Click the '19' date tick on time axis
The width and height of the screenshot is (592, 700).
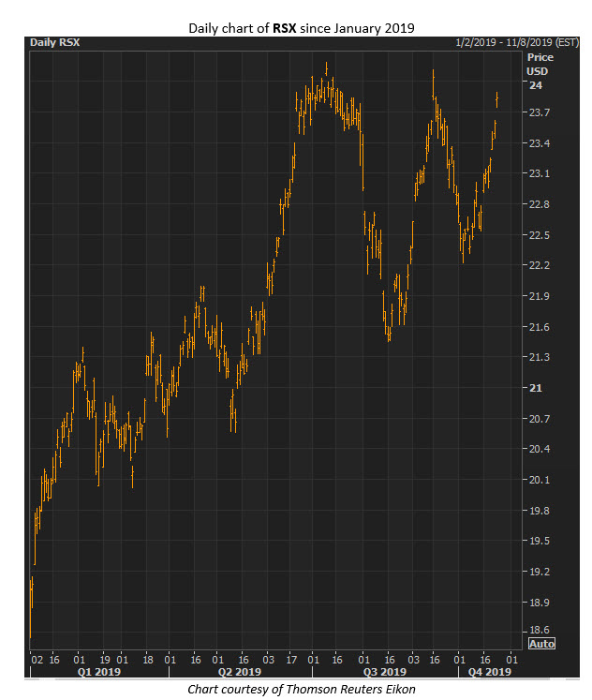[104, 660]
